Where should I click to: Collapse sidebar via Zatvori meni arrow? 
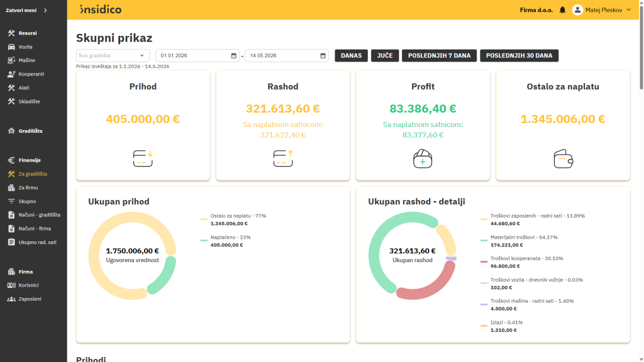point(45,10)
